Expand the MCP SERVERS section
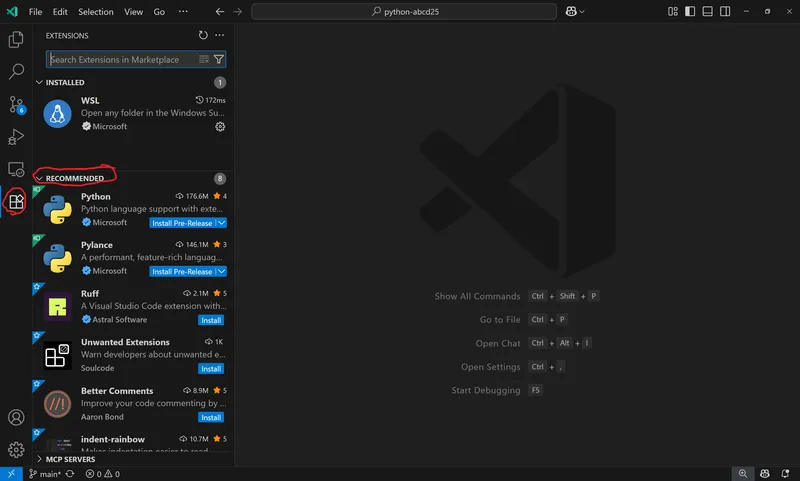 point(39,459)
